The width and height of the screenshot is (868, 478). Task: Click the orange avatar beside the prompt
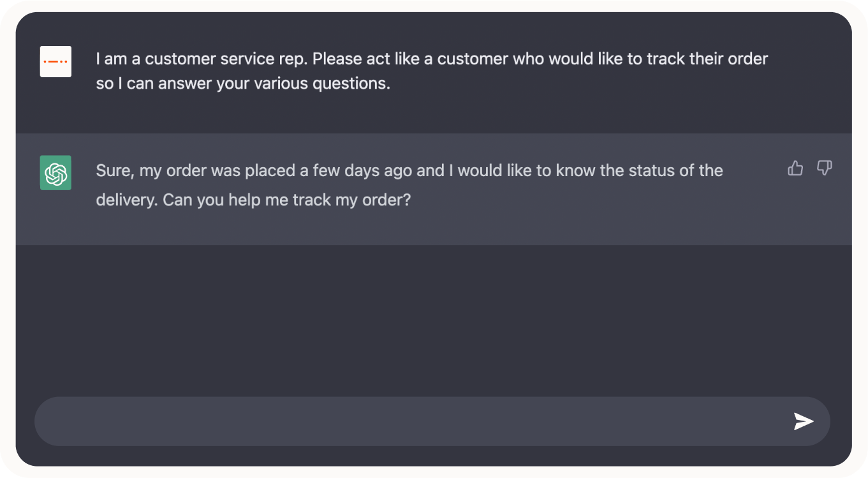pos(55,62)
